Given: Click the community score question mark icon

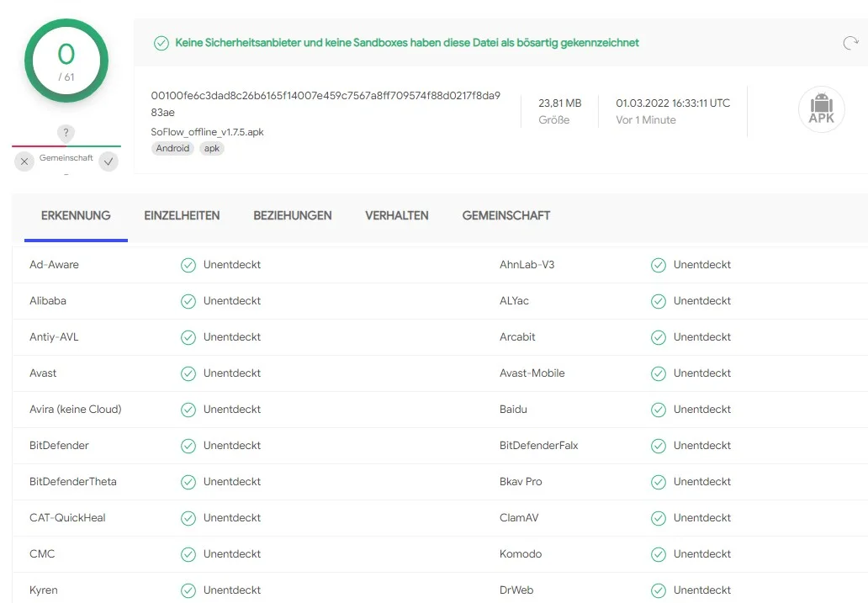Looking at the screenshot, I should coord(66,133).
